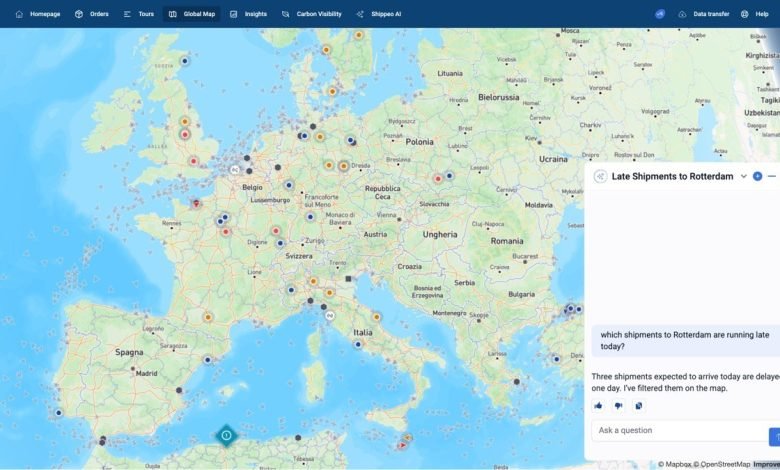Click the Ask a question input field
Viewport: 780px width, 470px height.
pos(678,431)
